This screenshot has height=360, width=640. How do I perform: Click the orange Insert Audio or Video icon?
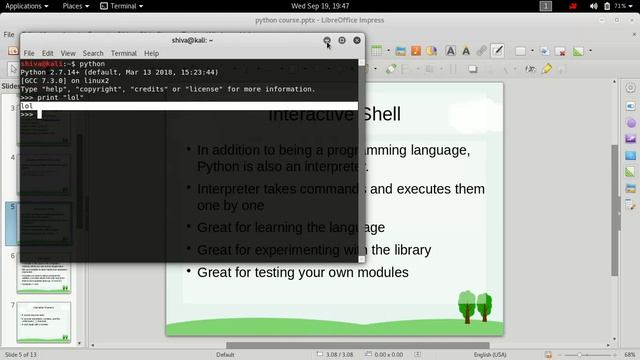416,51
